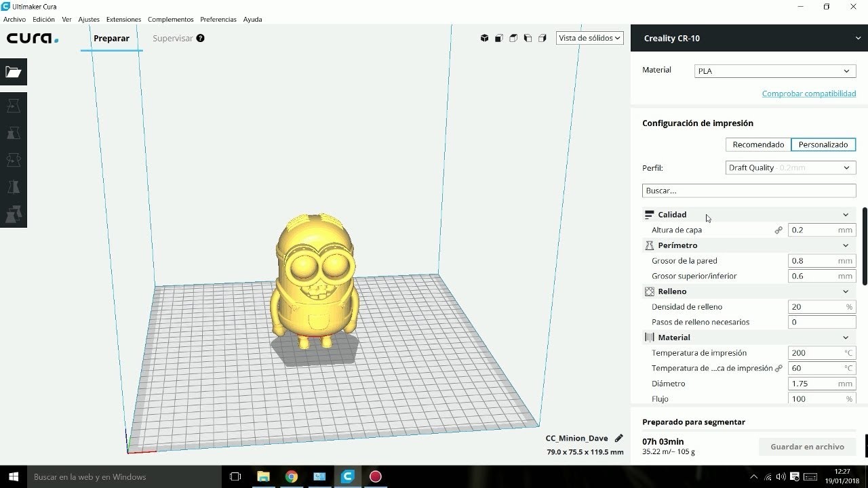Image resolution: width=868 pixels, height=488 pixels.
Task: Collapse the Material settings section
Action: [x=846, y=338]
